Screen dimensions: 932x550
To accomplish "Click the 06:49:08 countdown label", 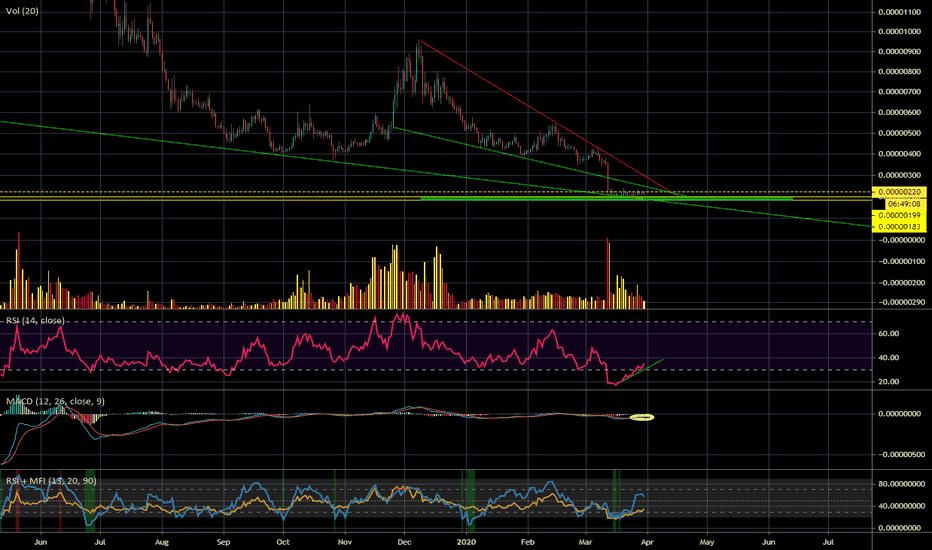I will click(904, 204).
